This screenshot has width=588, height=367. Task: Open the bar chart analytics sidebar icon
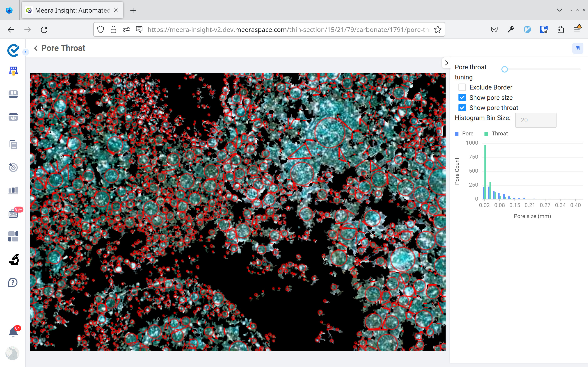click(x=13, y=190)
